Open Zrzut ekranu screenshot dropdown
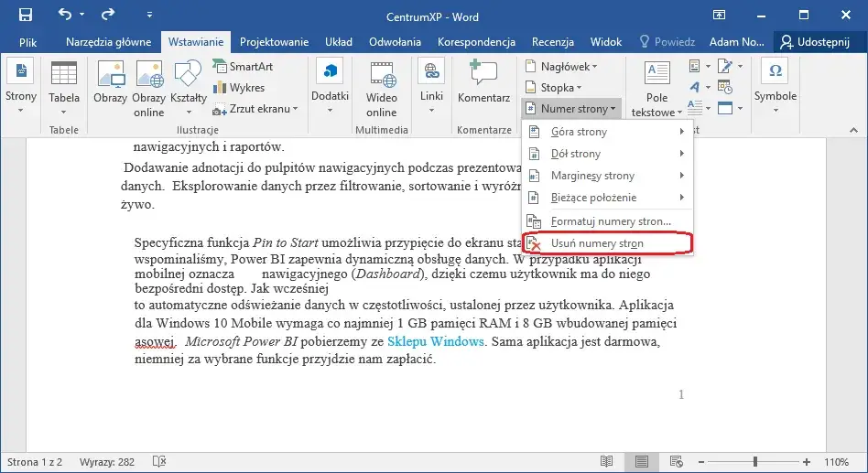This screenshot has width=868, height=473. tap(255, 109)
